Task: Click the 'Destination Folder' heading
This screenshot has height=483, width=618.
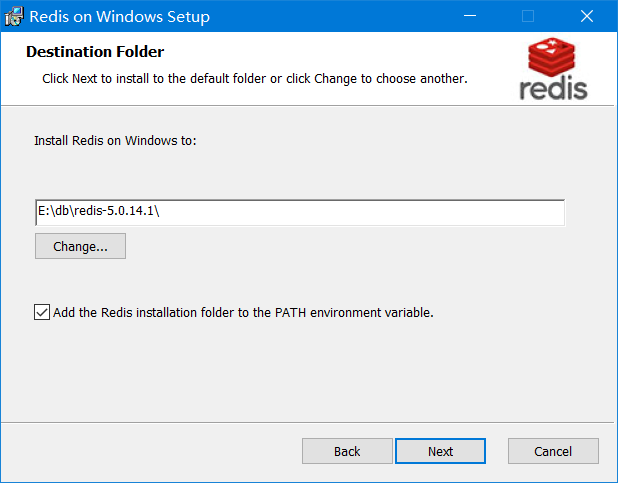Action: click(x=95, y=52)
